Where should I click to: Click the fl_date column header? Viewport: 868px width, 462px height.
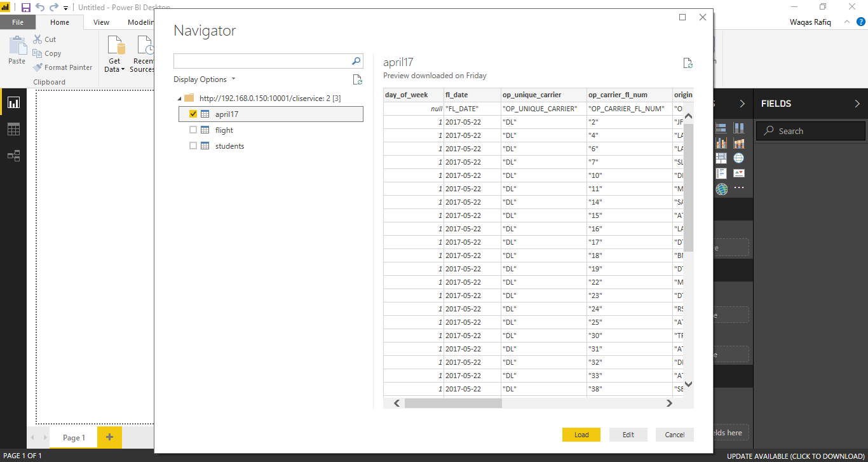coord(472,95)
